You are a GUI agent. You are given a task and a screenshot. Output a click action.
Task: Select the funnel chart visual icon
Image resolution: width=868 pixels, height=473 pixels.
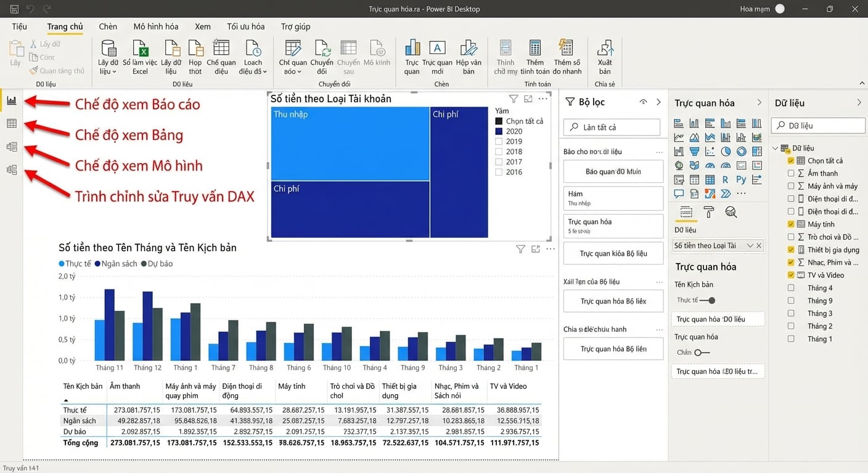coord(695,152)
